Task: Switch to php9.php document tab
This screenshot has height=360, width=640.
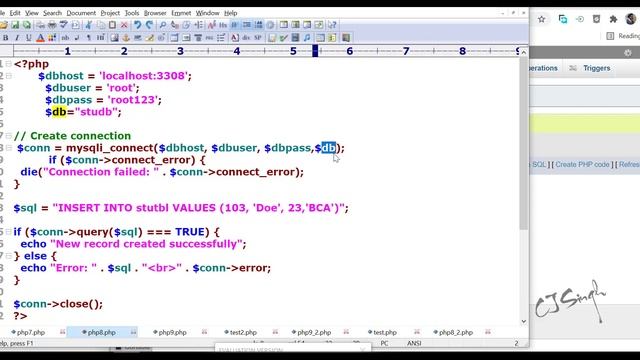Action: pos(170,332)
